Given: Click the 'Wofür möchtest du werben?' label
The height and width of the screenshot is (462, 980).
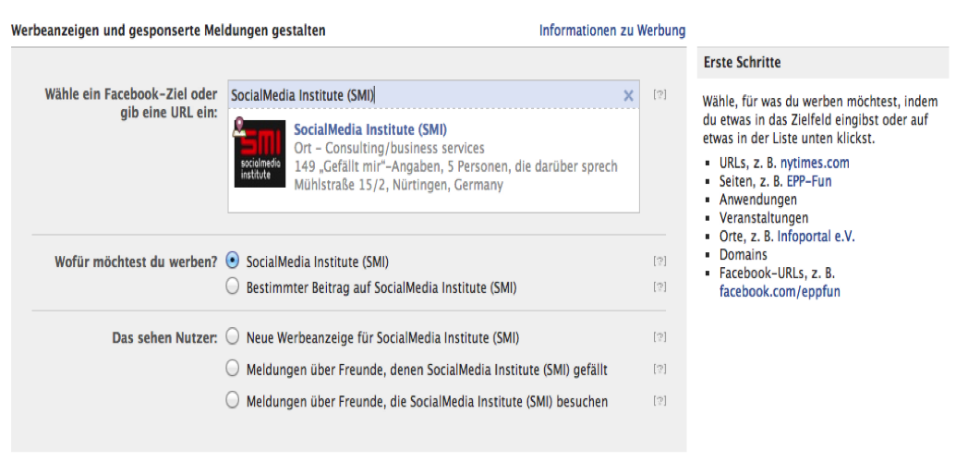Looking at the screenshot, I should (x=137, y=261).
